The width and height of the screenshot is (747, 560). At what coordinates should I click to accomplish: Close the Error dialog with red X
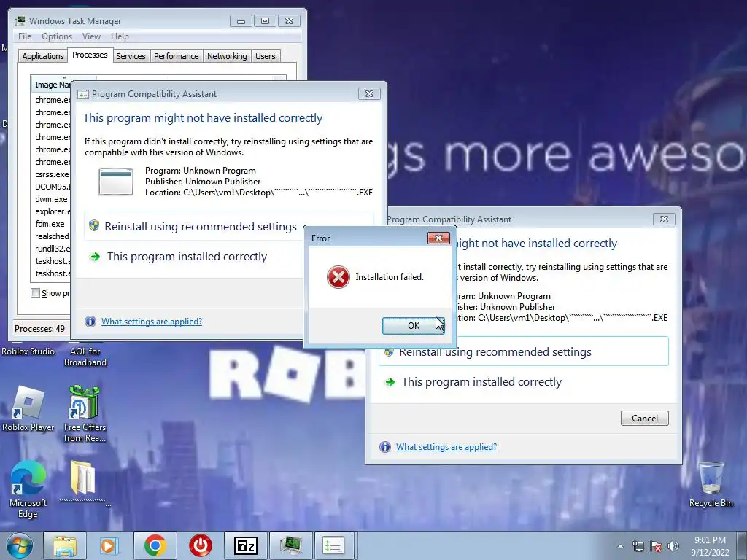pyautogui.click(x=438, y=238)
